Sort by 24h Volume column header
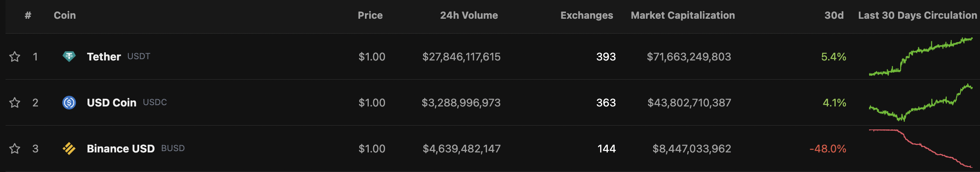The width and height of the screenshot is (980, 172). [x=469, y=15]
